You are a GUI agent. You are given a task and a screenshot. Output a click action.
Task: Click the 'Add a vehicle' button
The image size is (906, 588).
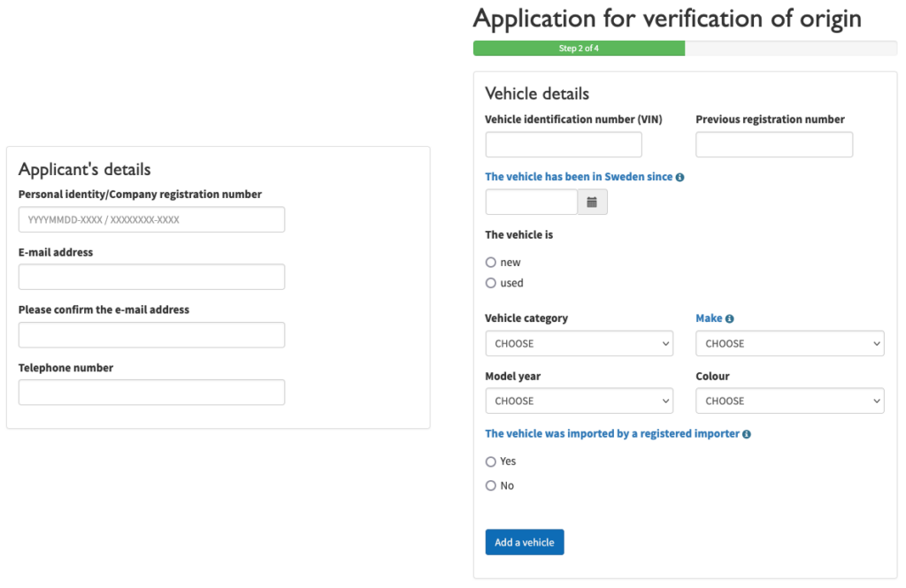[524, 542]
